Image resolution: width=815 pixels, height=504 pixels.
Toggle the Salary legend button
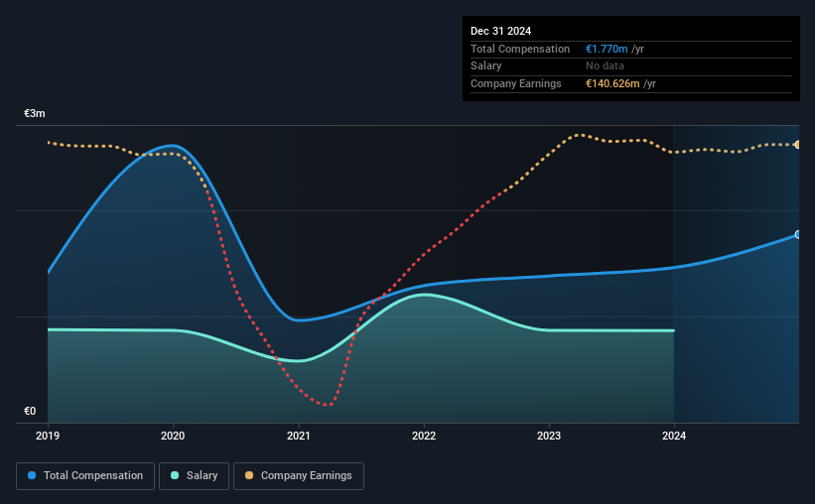click(x=194, y=476)
